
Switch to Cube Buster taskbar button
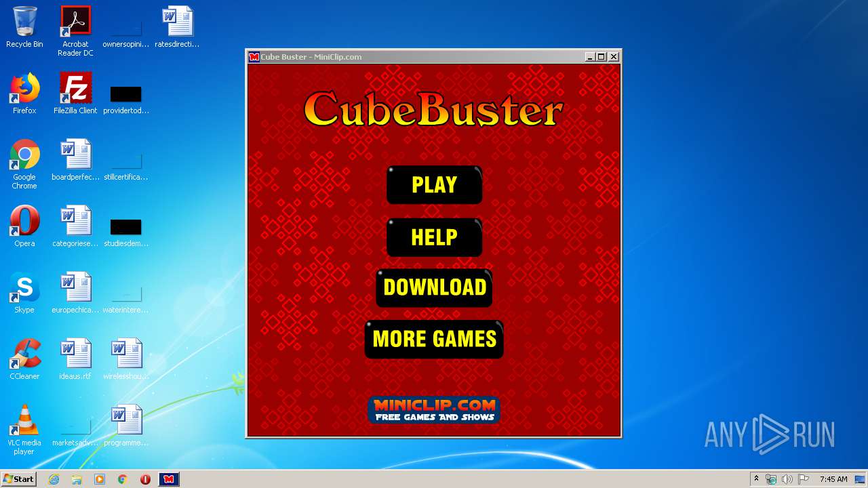169,479
